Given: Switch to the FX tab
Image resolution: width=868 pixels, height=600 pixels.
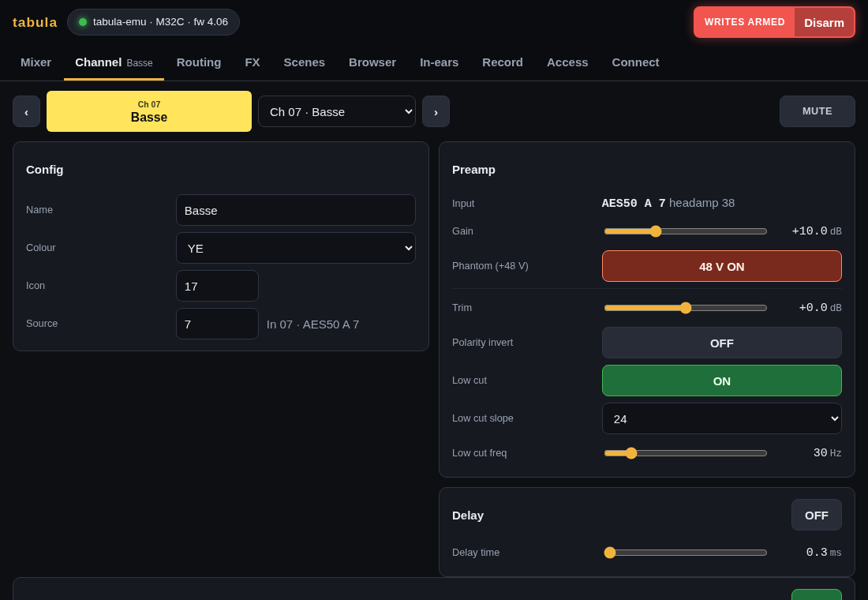Looking at the screenshot, I should (253, 62).
